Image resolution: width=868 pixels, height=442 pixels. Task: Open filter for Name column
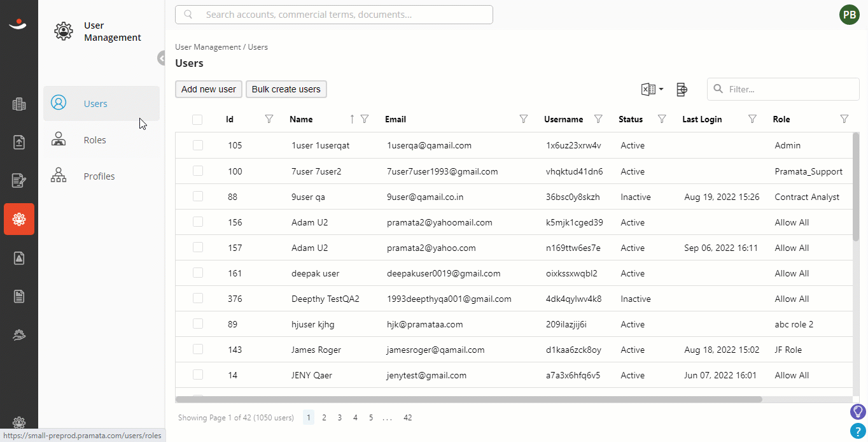pyautogui.click(x=365, y=119)
